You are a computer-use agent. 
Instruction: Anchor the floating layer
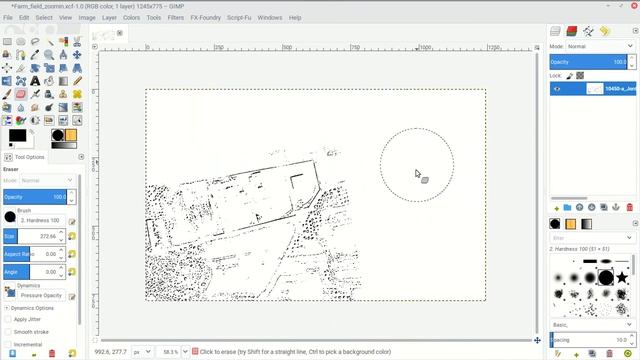616,207
